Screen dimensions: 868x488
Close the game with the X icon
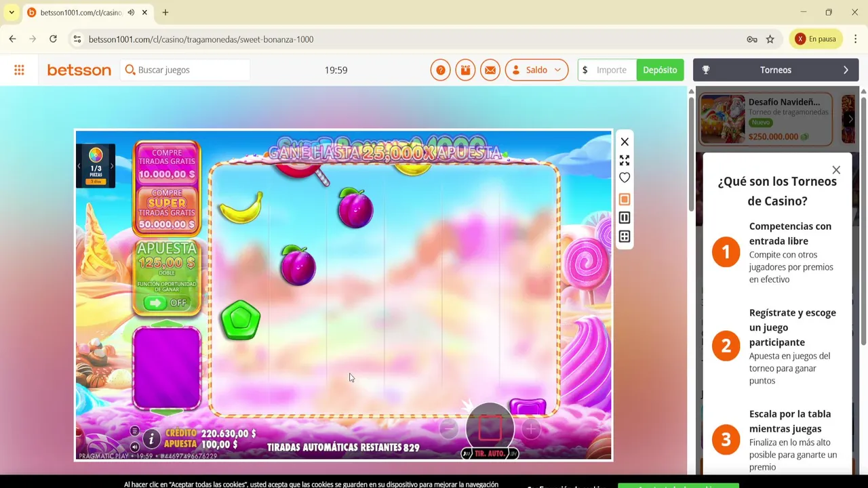point(625,142)
